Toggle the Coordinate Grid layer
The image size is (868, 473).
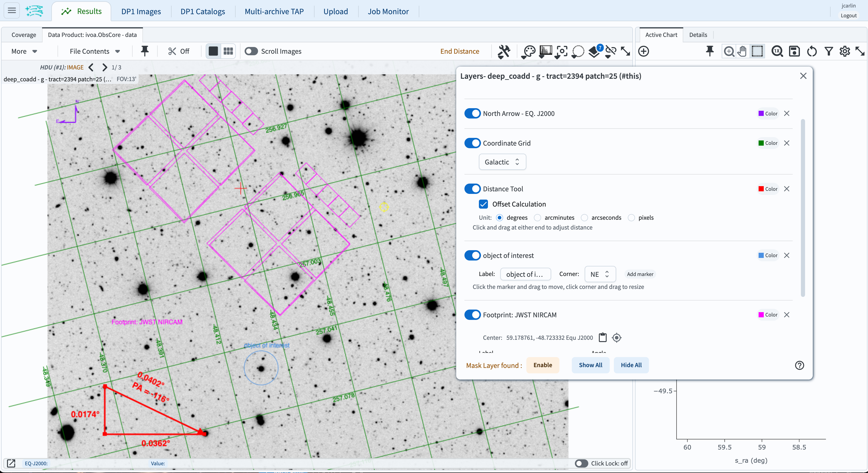[472, 143]
